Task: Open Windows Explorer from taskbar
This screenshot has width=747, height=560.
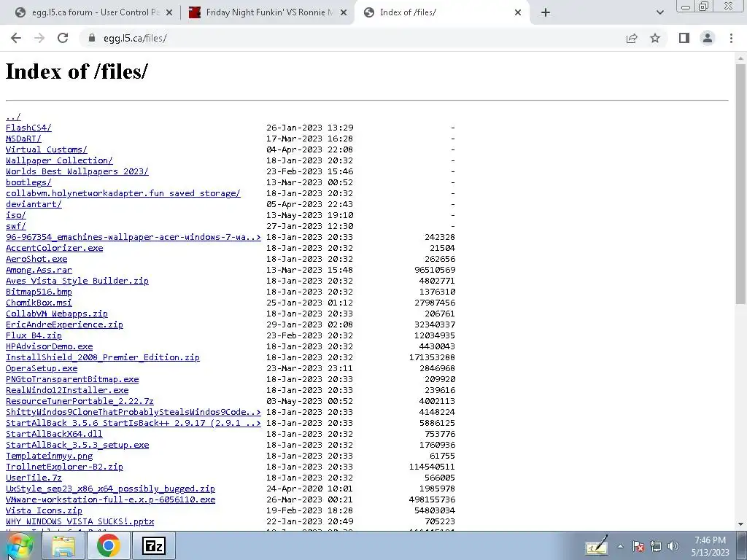Action: pos(63,545)
